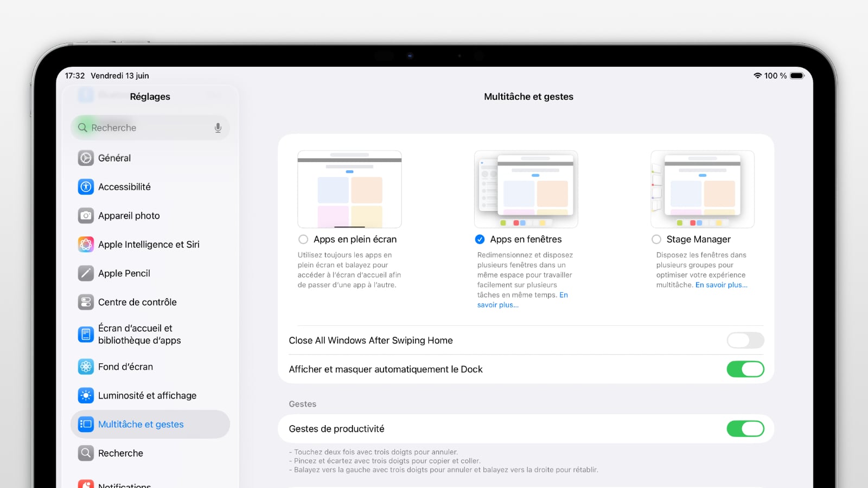The width and height of the screenshot is (868, 488).
Task: Tap the Recherche magnifier icon in list
Action: (x=86, y=453)
